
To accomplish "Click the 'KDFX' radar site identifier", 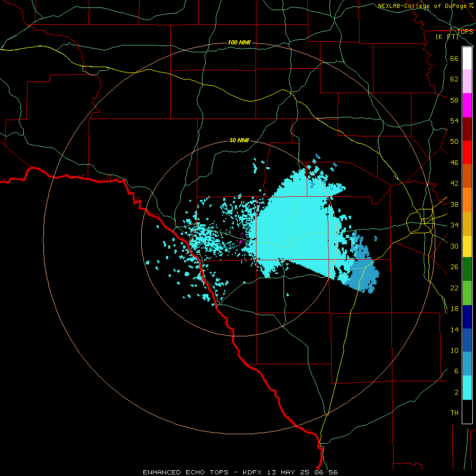I will point(252,472).
